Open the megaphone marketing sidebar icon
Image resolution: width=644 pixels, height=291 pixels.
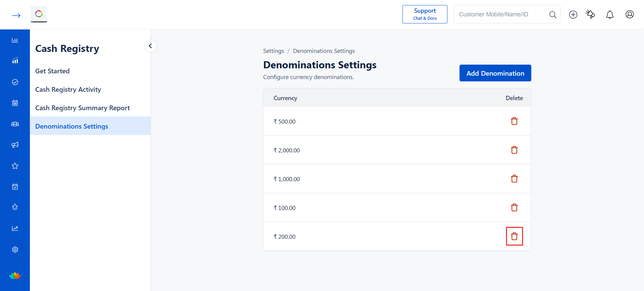[x=15, y=145]
